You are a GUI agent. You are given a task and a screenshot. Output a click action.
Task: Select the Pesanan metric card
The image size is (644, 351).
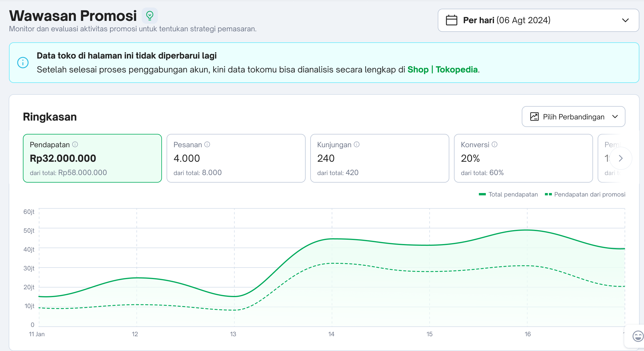(x=236, y=158)
